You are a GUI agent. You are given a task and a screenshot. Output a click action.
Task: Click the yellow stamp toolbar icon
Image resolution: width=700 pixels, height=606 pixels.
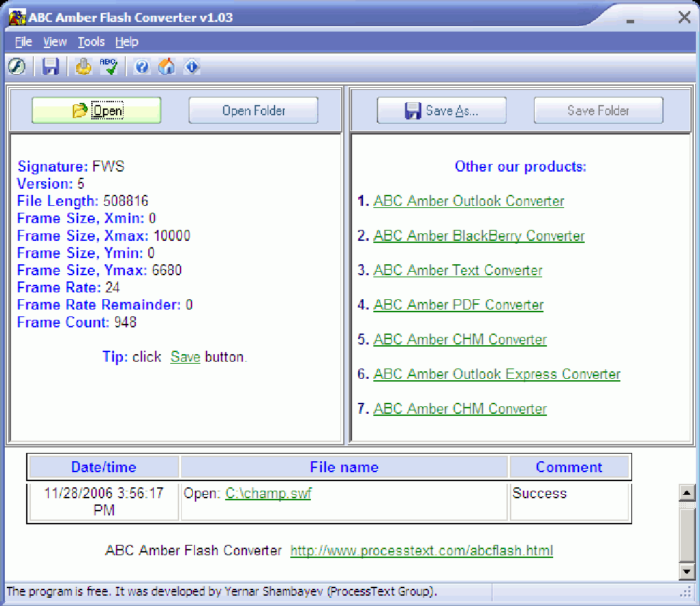click(84, 67)
